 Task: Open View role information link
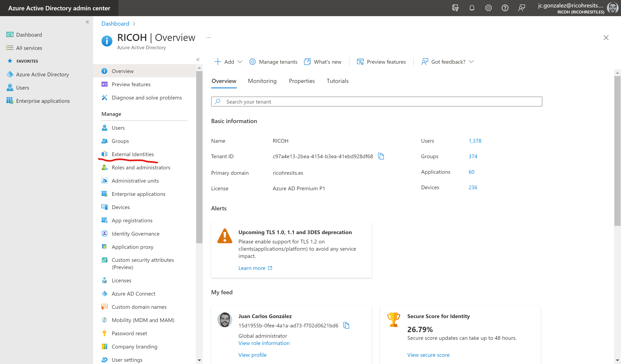tap(264, 343)
